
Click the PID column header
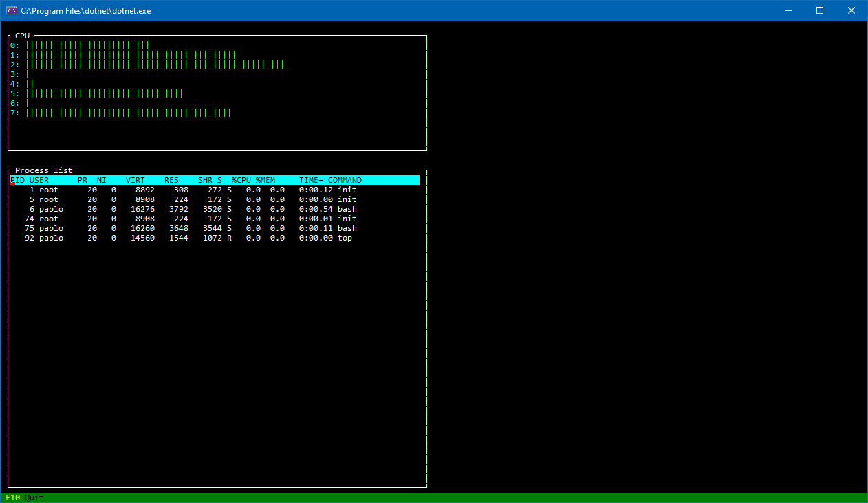tap(18, 180)
